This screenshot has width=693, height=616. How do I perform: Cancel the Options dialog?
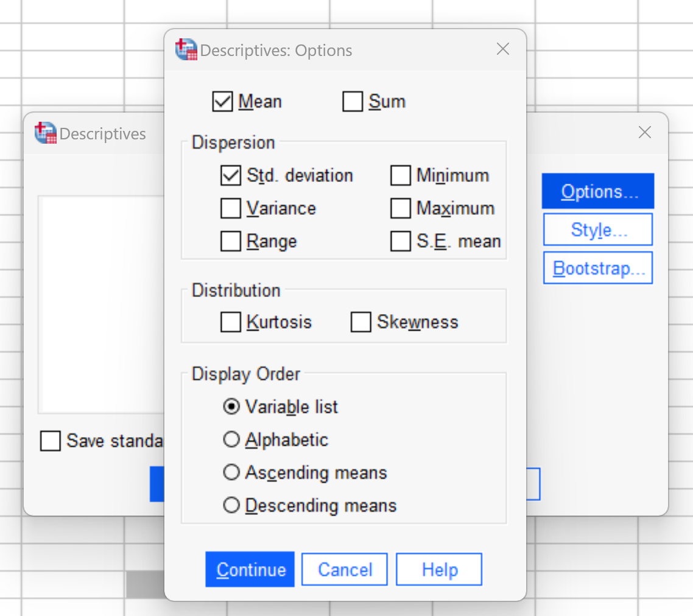tap(345, 569)
